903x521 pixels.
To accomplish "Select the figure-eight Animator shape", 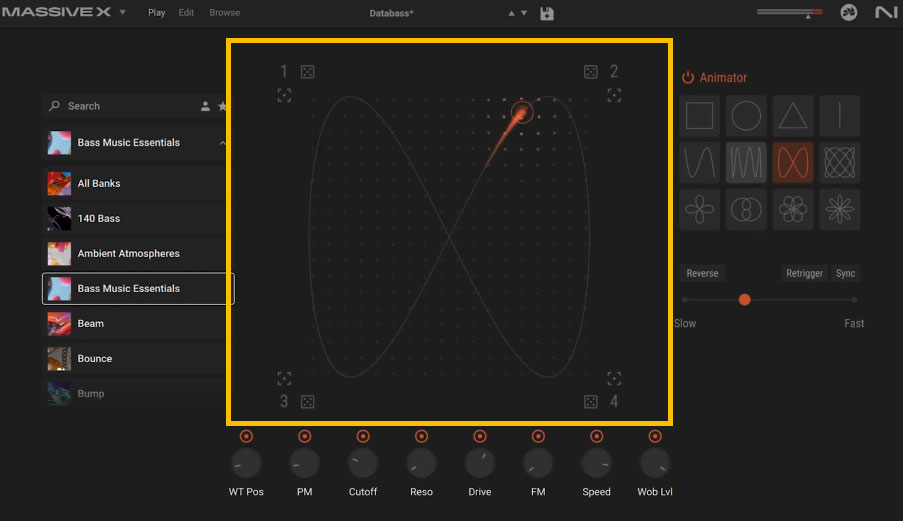I will [792, 162].
